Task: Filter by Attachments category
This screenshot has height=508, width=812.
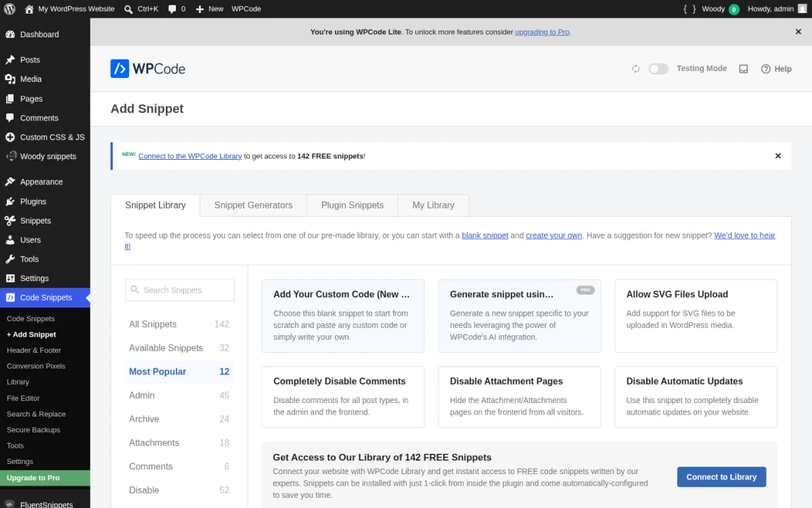Action: (179, 443)
